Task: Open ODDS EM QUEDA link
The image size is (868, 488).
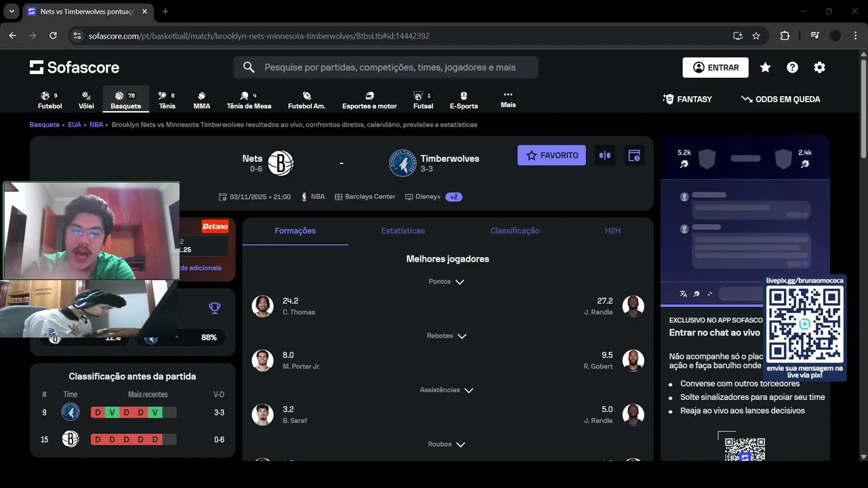Action: 781,99
